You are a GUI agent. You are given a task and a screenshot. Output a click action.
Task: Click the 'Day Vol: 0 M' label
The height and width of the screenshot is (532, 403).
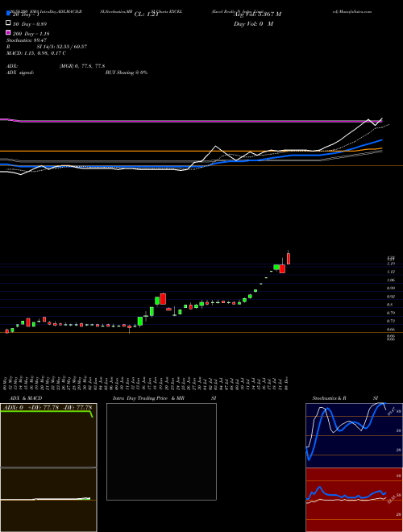pyautogui.click(x=253, y=24)
